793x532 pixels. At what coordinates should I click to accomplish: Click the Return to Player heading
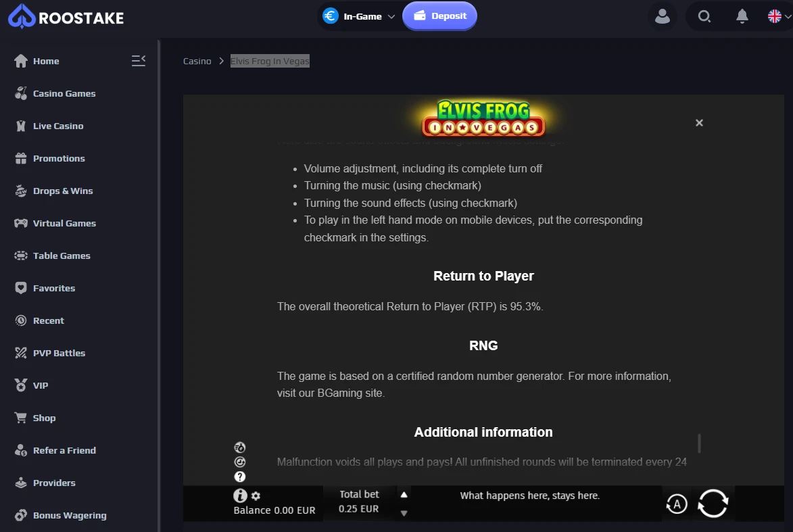[x=483, y=276]
